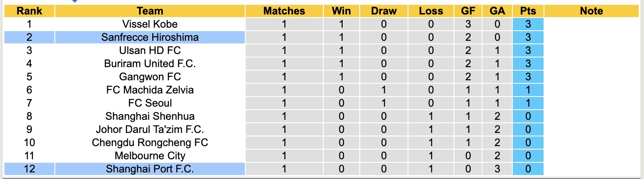
Task: Sort by the Pts column header
Action: tap(528, 11)
